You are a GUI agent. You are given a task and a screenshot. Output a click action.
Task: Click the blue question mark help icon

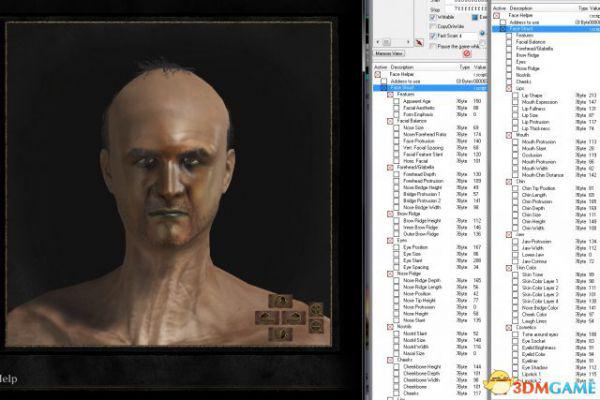(x=482, y=34)
